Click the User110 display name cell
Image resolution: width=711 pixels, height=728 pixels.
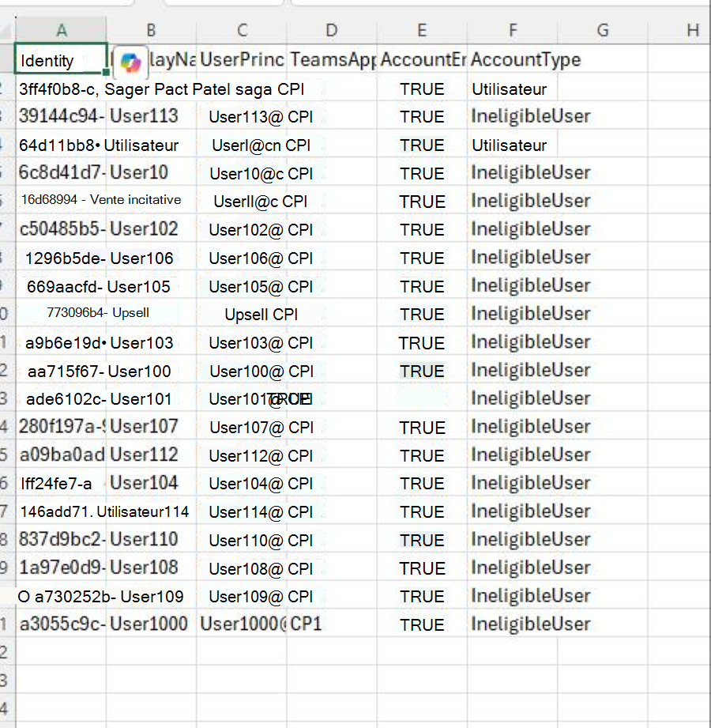151,539
